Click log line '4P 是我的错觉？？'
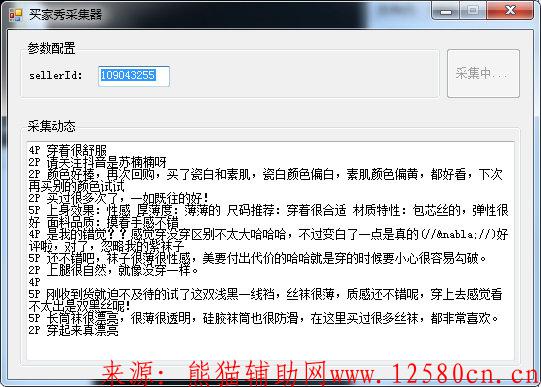This screenshot has height=387, width=541. click(x=268, y=240)
